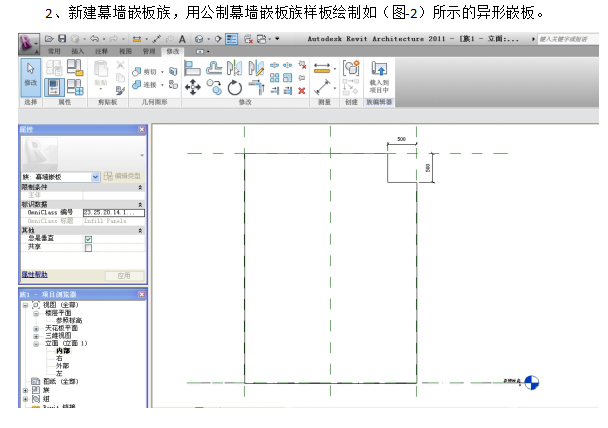The image size is (608, 428).
Task: Click the Aligned Dimension tool in the Measure panel
Action: point(322,69)
